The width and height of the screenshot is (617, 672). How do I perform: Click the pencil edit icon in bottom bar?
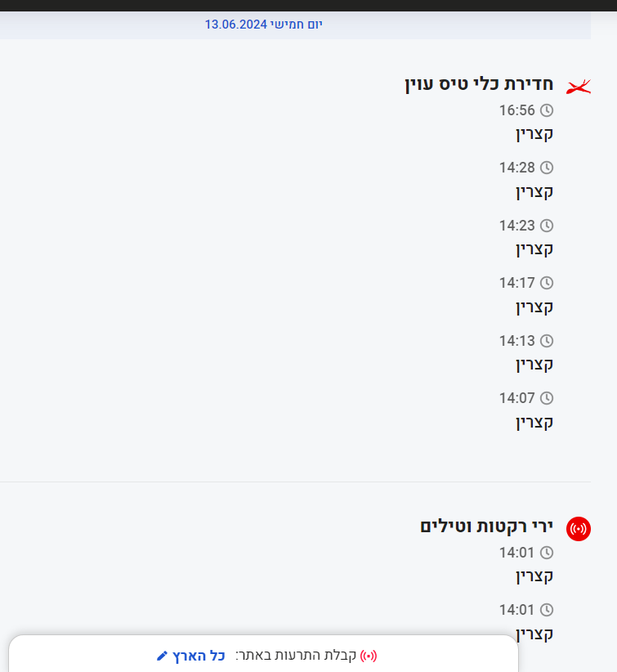[x=162, y=656]
